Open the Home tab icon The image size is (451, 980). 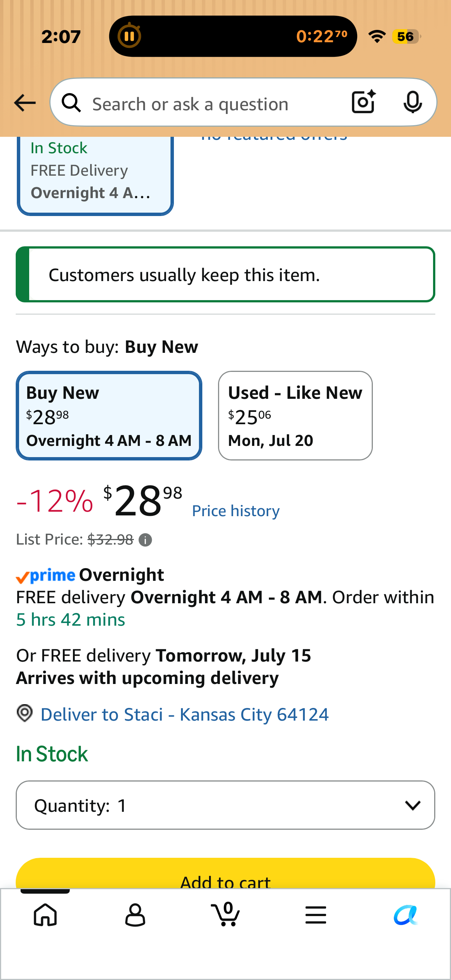[x=45, y=914]
